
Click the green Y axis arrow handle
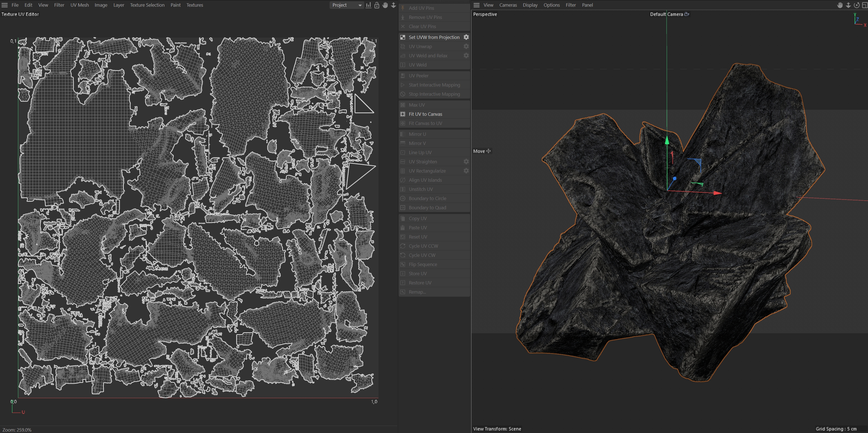point(667,141)
